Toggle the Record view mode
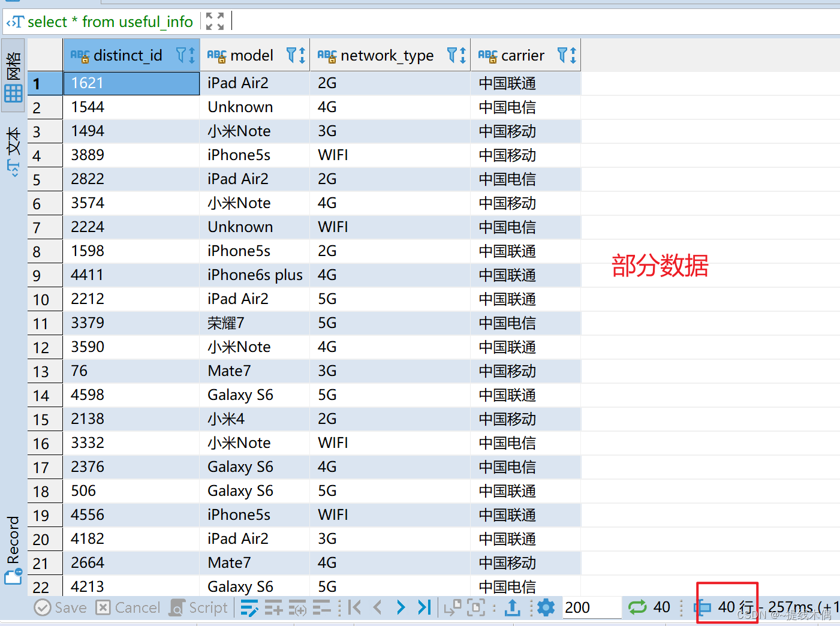Image resolution: width=840 pixels, height=626 pixels. pyautogui.click(x=13, y=550)
